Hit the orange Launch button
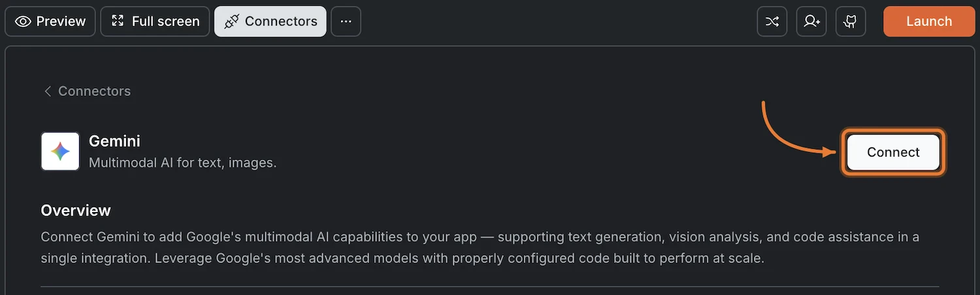The width and height of the screenshot is (980, 295). [928, 22]
